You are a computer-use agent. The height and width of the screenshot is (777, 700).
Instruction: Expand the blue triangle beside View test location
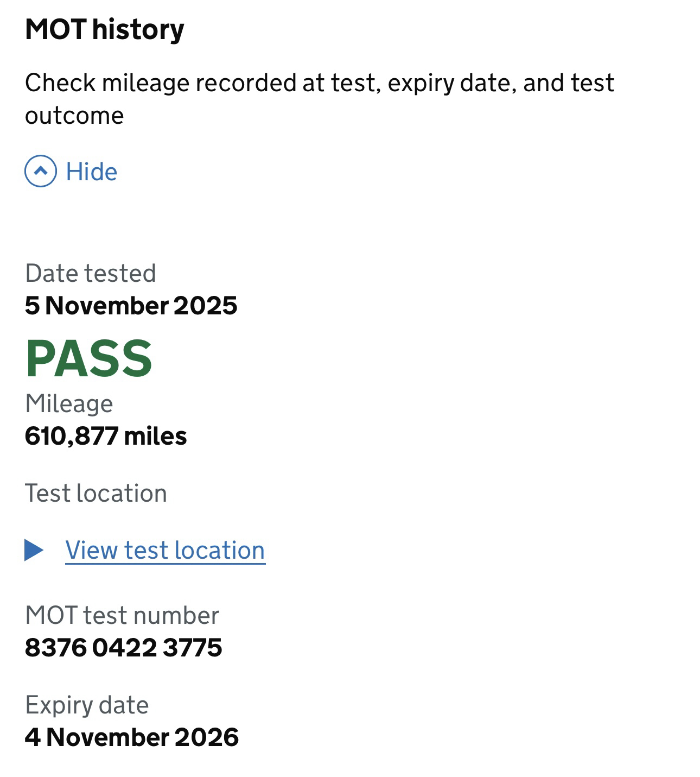click(34, 550)
